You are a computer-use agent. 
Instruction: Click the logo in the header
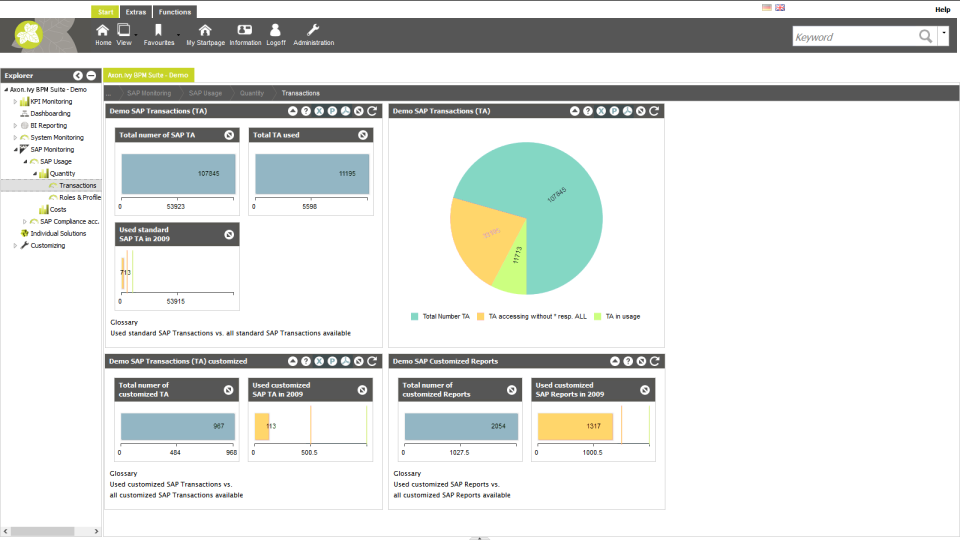coord(29,35)
